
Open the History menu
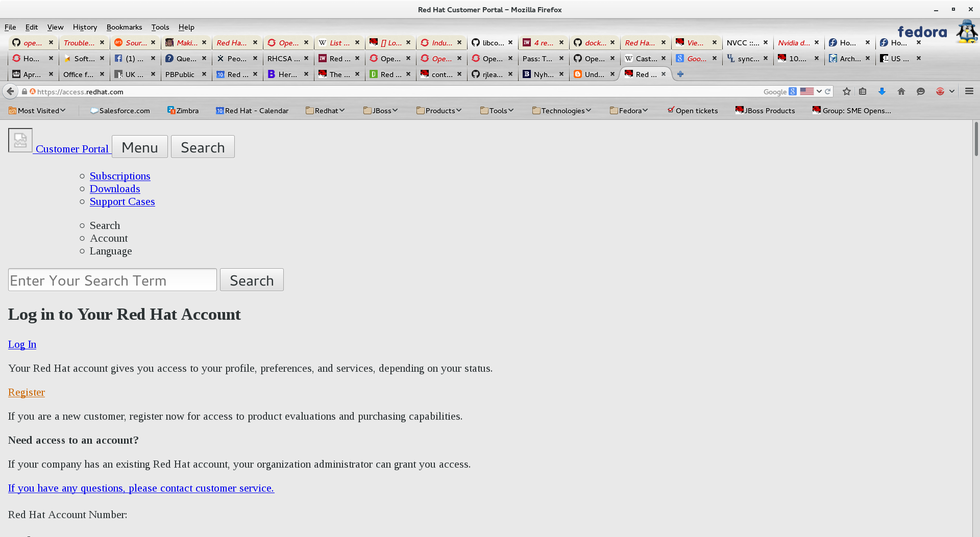click(x=85, y=27)
